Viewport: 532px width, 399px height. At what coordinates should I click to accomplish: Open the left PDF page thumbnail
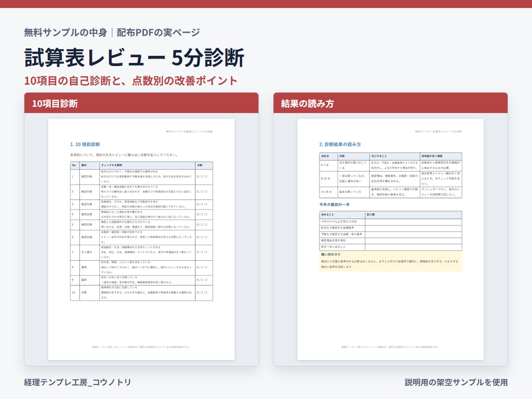[x=141, y=239]
